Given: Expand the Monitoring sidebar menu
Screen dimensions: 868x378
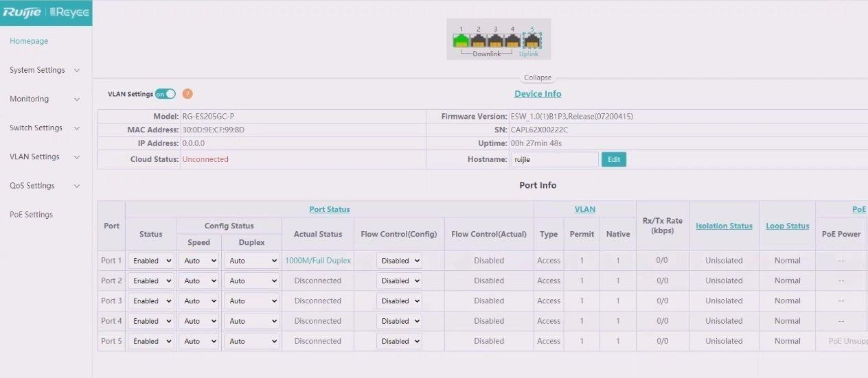Looking at the screenshot, I should coord(45,99).
